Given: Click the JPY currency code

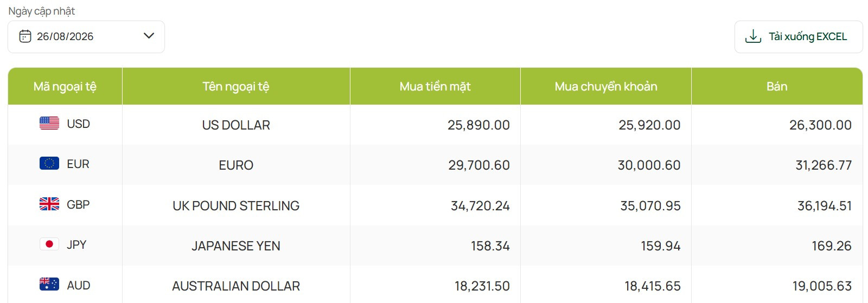Looking at the screenshot, I should click(x=76, y=244).
